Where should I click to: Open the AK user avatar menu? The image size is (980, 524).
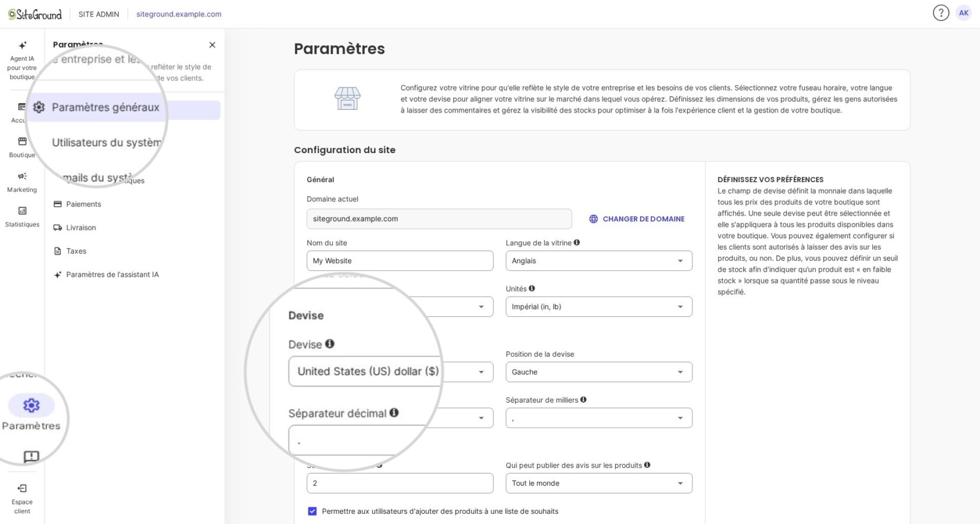pyautogui.click(x=963, y=13)
